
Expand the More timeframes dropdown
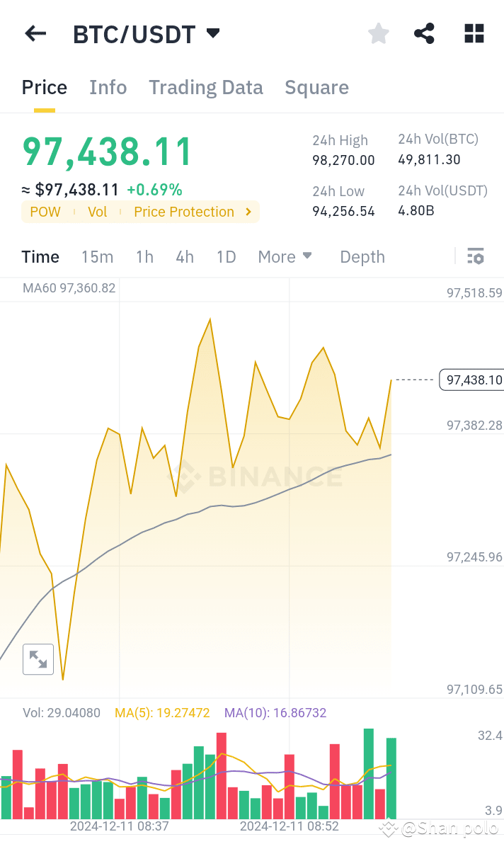click(x=285, y=256)
